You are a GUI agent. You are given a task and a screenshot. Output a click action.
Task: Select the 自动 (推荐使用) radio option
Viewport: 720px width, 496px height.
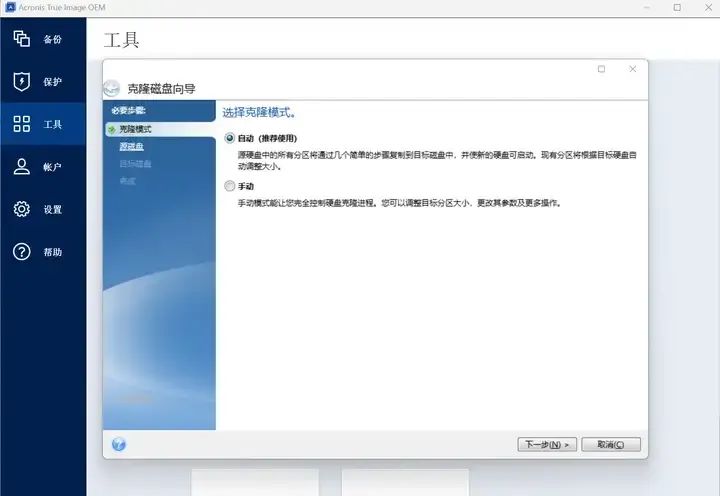pos(230,138)
